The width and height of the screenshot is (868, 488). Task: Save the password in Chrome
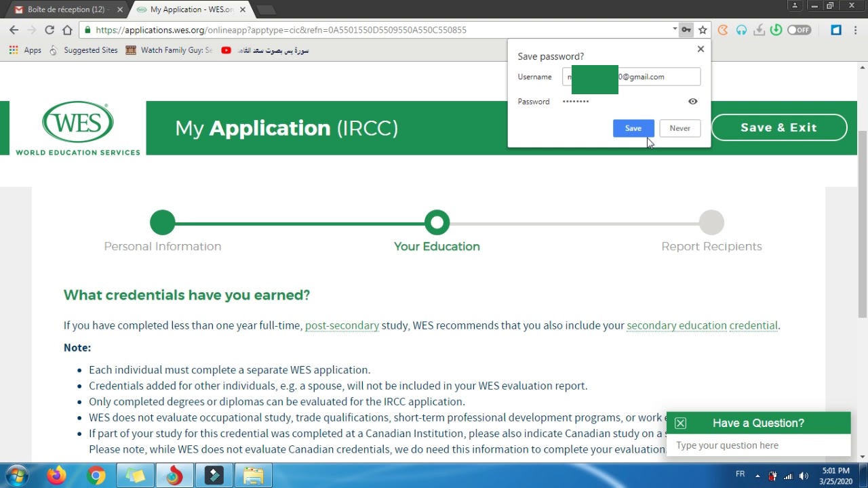pyautogui.click(x=633, y=128)
